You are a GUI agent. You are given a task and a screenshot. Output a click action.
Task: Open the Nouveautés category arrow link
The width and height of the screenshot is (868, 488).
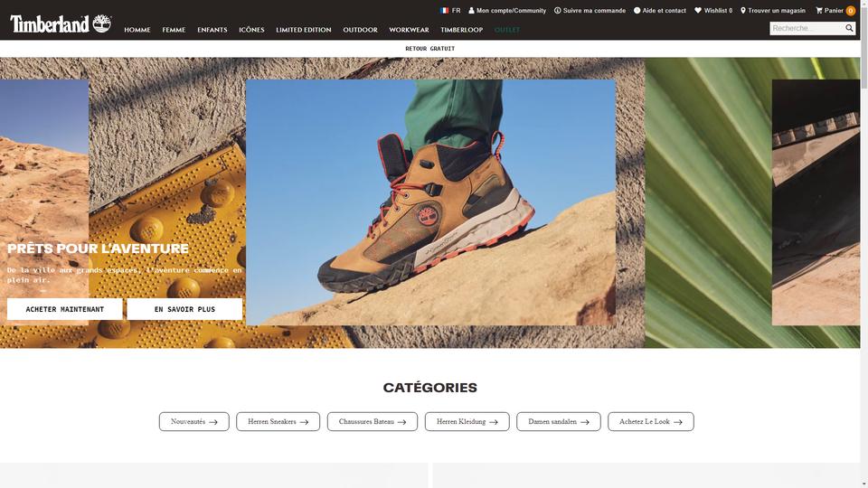(193, 422)
